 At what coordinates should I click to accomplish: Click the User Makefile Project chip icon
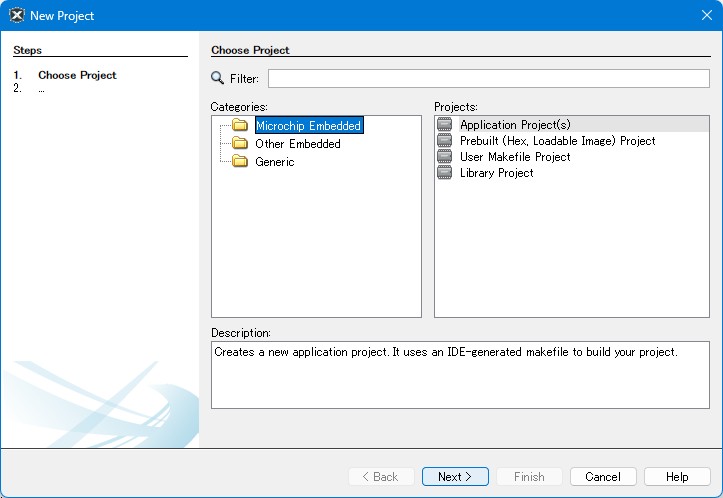(445, 157)
